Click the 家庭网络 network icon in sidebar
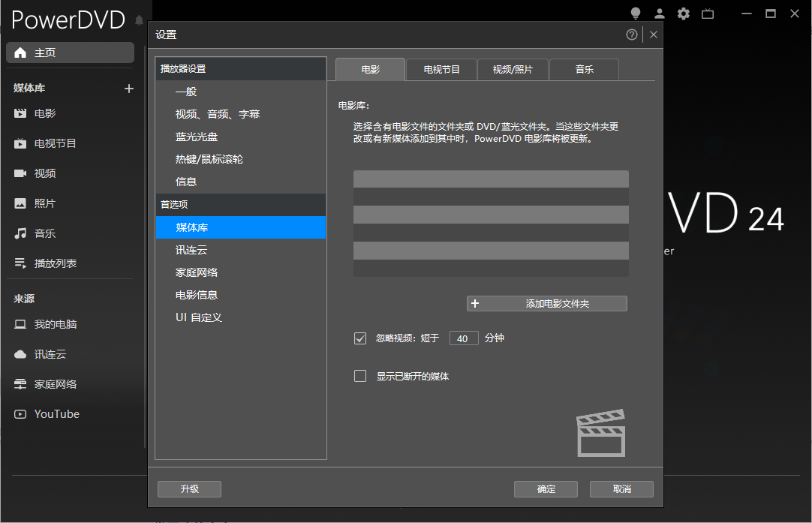 (20, 384)
